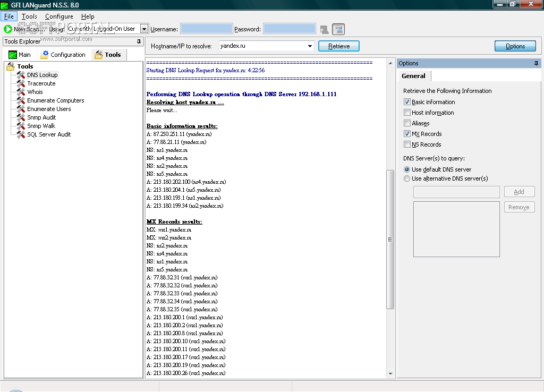
Task: Click the Snmp Audit tool icon
Action: [21, 117]
